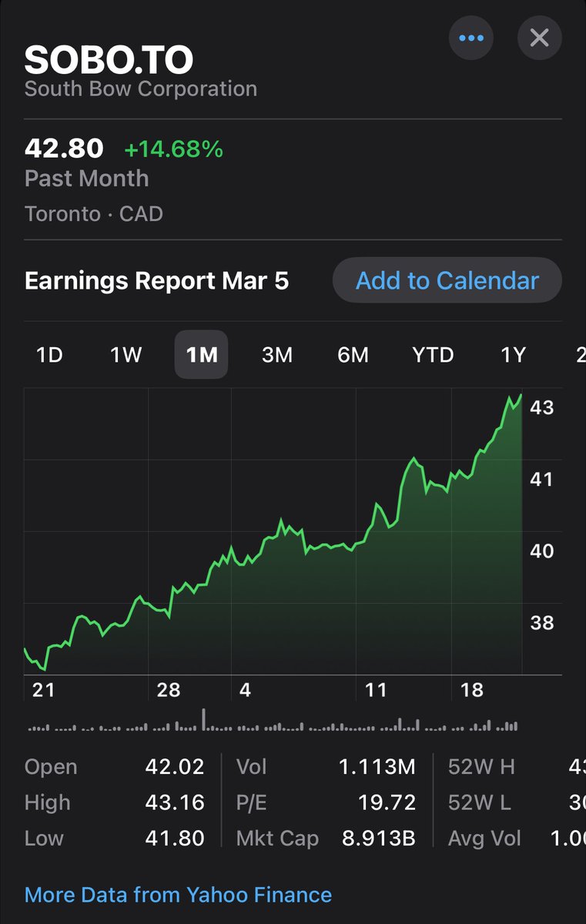Tap the Vol value 1.113M
Viewport: 586px width, 924px height.
coord(377,767)
